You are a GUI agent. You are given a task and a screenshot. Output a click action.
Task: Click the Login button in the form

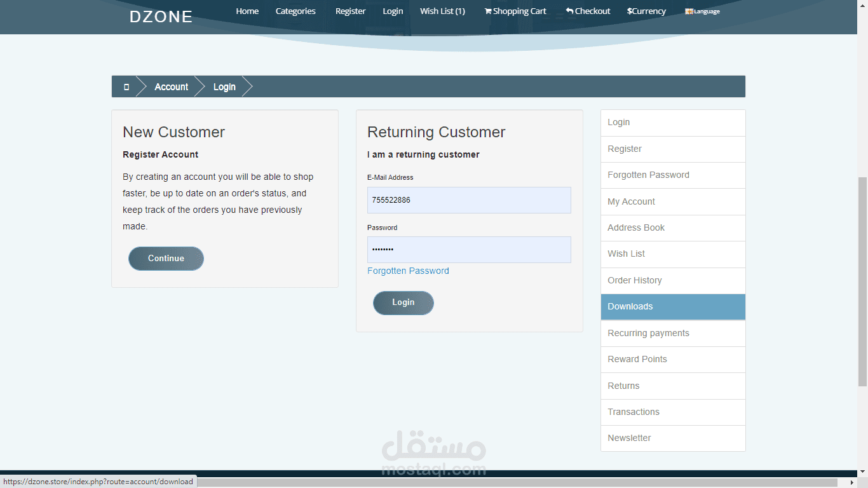(403, 303)
